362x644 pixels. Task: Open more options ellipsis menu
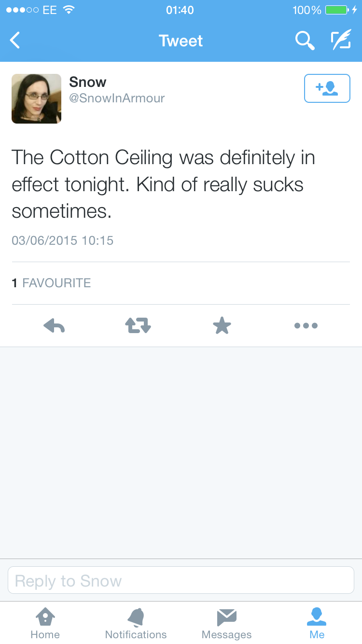tap(306, 326)
